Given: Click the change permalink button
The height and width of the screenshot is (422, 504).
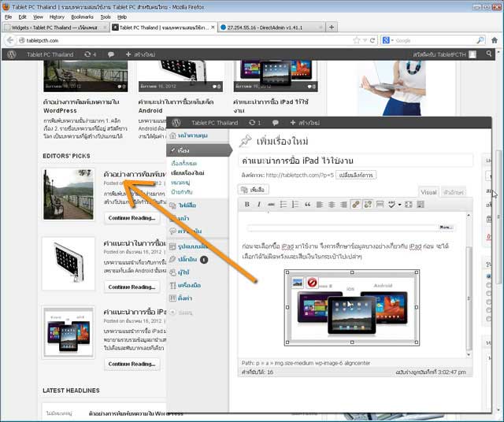Looking at the screenshot, I should (355, 175).
